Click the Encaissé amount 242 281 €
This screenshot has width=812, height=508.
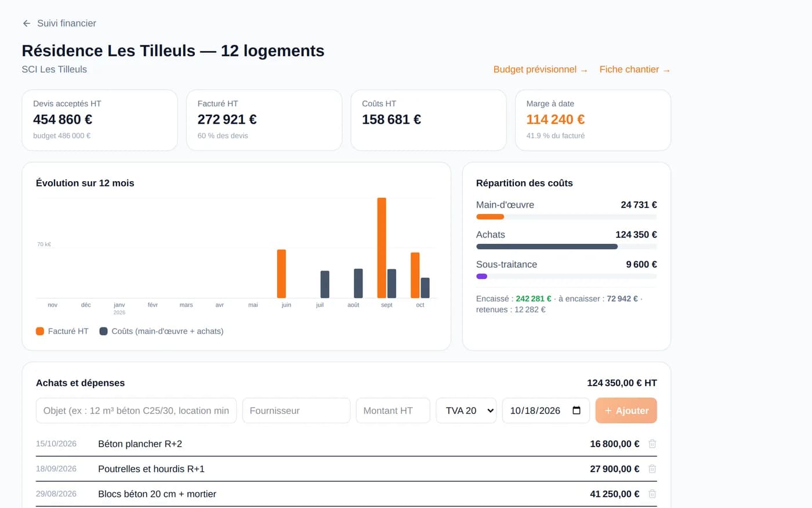click(534, 299)
